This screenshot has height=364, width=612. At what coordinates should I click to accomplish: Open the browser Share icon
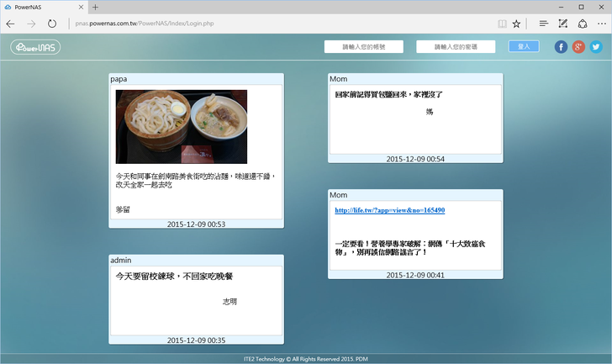pos(581,24)
